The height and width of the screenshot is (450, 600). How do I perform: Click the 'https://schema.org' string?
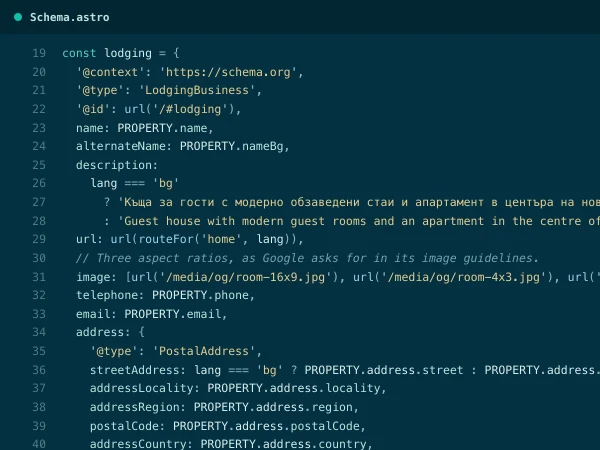(x=228, y=72)
